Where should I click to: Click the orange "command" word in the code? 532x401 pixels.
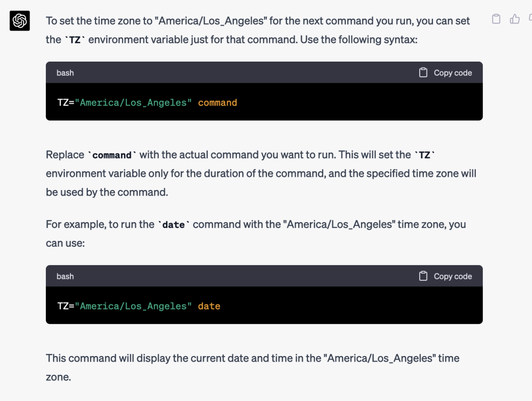(218, 103)
